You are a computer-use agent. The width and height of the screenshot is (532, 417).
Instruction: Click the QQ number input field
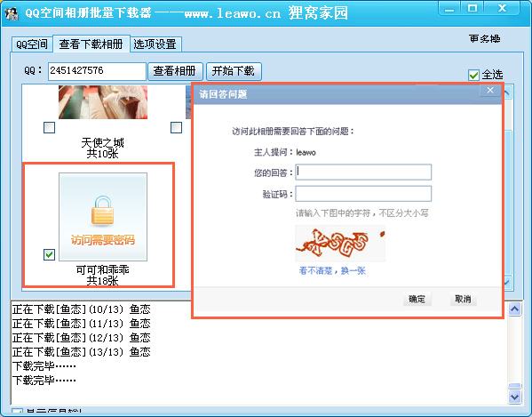[97, 71]
